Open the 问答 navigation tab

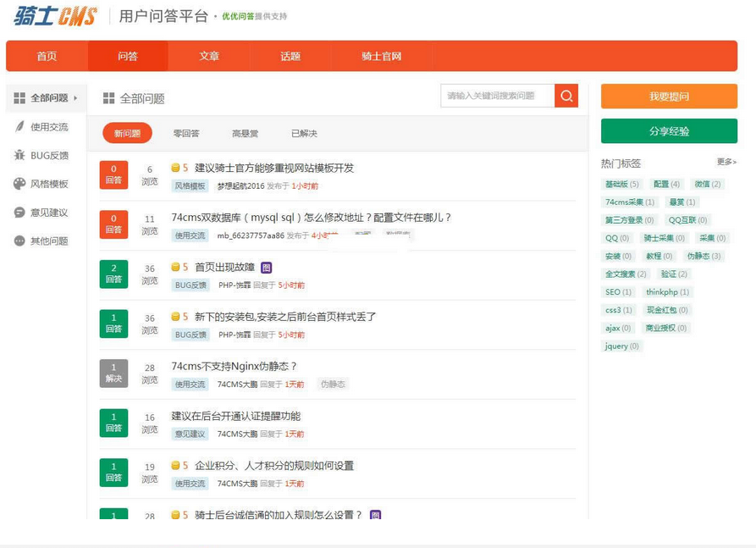[128, 56]
